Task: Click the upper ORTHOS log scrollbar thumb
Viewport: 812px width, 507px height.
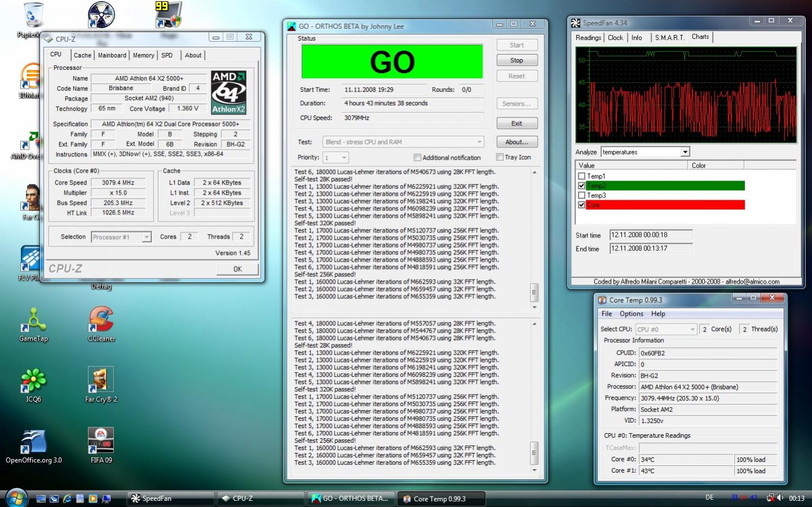Action: pyautogui.click(x=534, y=292)
